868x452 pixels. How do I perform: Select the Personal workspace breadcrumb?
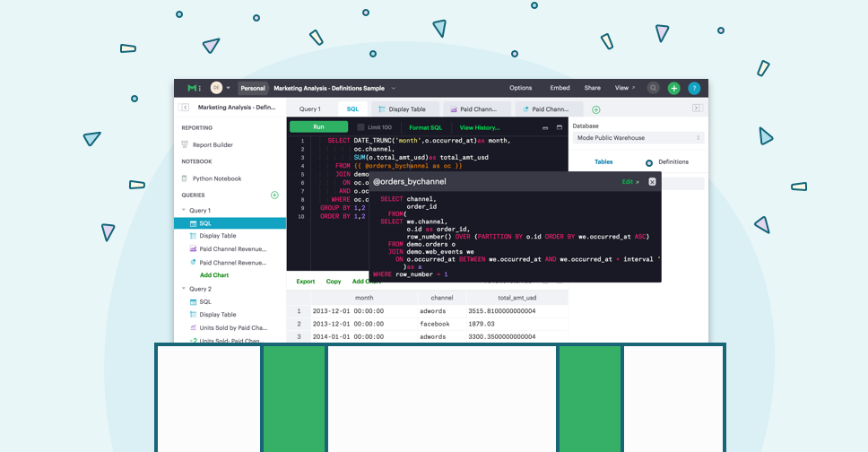click(253, 88)
